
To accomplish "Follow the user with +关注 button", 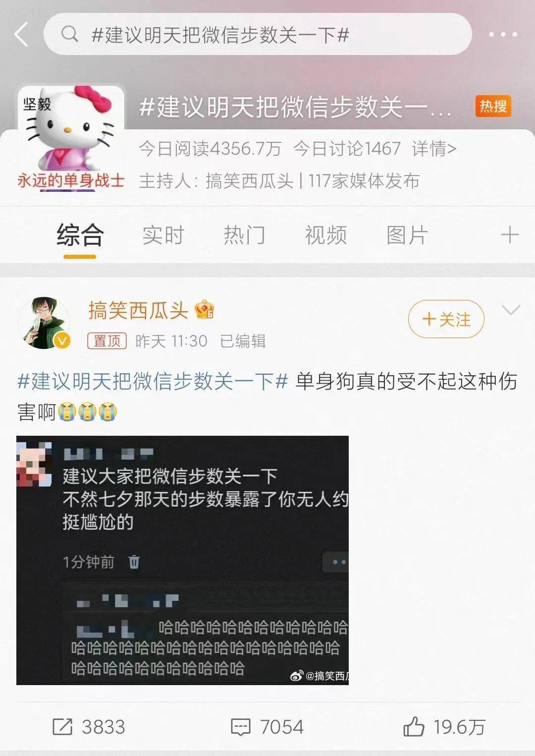I will click(446, 319).
